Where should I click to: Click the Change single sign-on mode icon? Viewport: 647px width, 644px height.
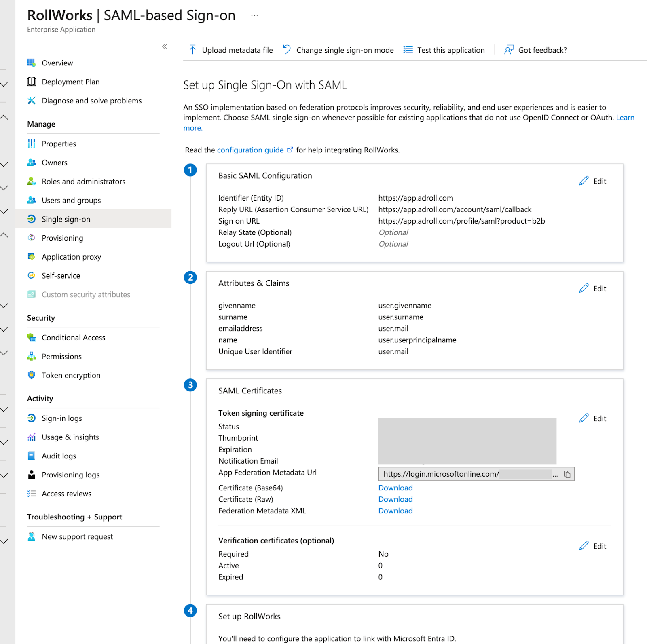tap(287, 50)
